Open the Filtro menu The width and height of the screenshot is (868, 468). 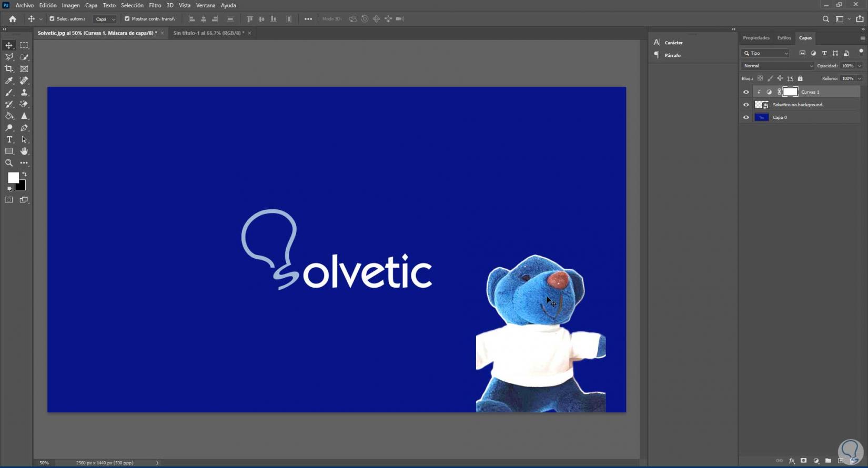pyautogui.click(x=155, y=5)
